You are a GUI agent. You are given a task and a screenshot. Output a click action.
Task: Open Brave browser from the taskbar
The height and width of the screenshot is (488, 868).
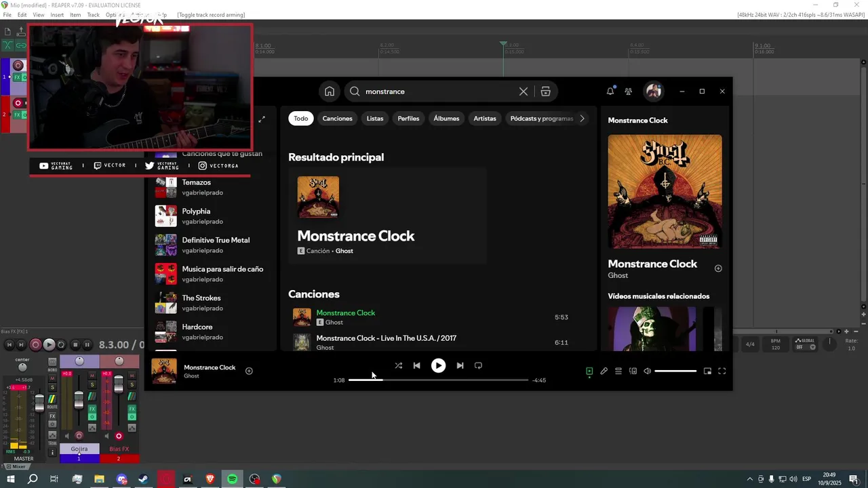(210, 479)
